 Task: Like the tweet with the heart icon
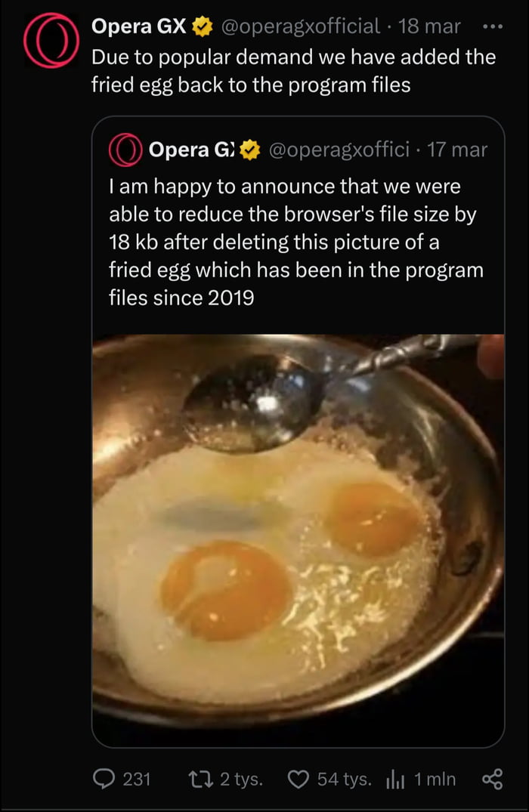pos(299,779)
